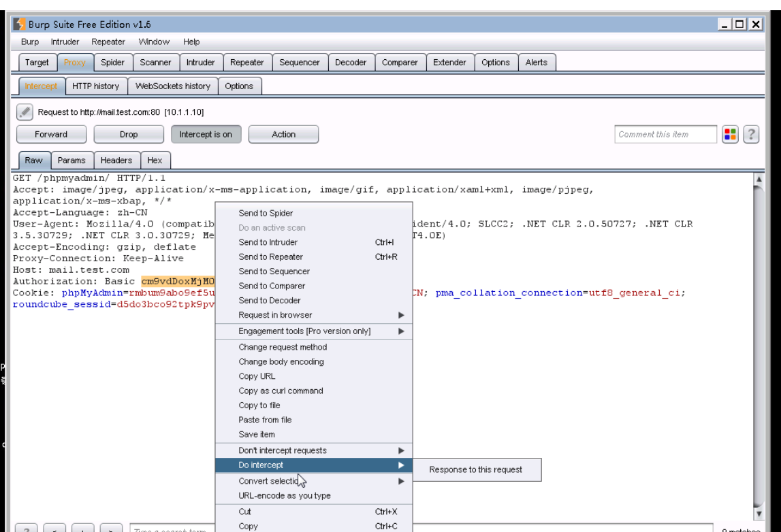Image resolution: width=781 pixels, height=532 pixels.
Task: Click the roundcube_sessid cookie name
Action: click(62, 305)
